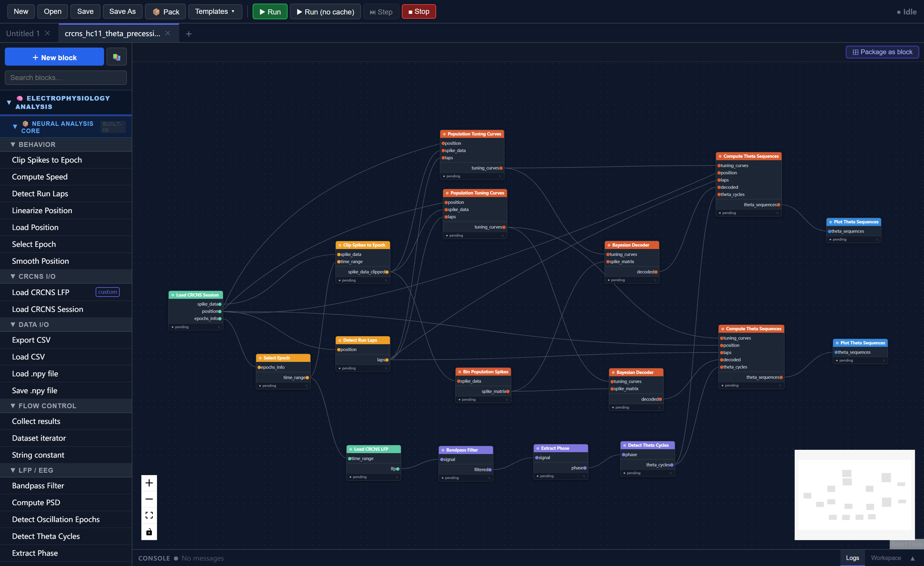The image size is (924, 566).
Task: Click the fit view icon
Action: point(149,515)
